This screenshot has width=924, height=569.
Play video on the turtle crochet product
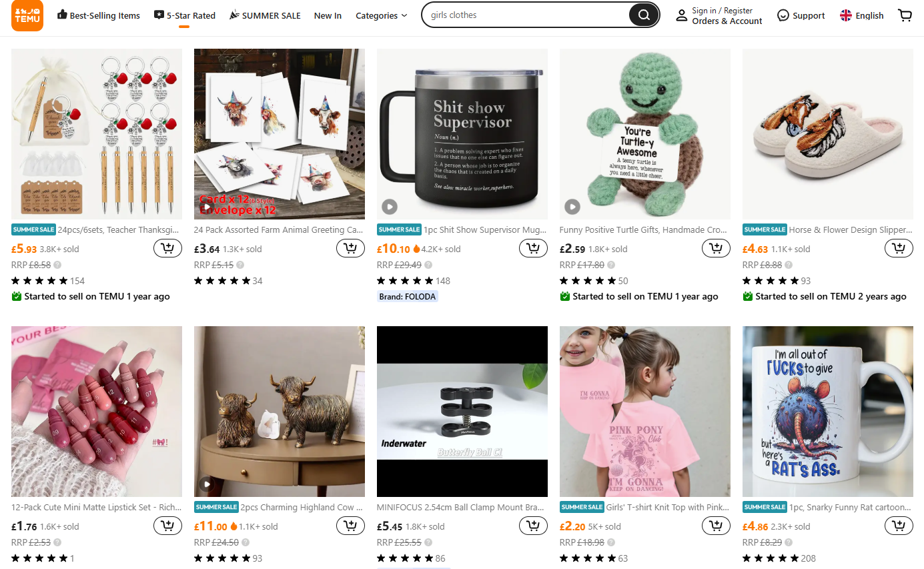tap(572, 207)
